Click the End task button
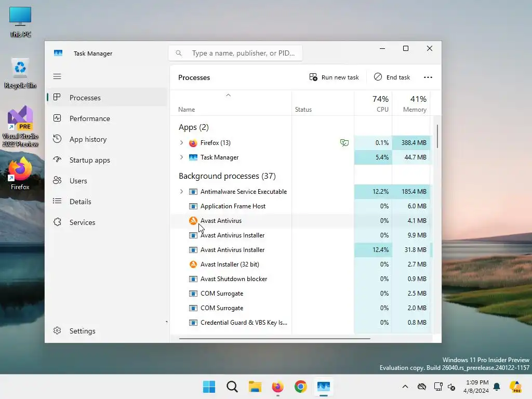 [392, 77]
